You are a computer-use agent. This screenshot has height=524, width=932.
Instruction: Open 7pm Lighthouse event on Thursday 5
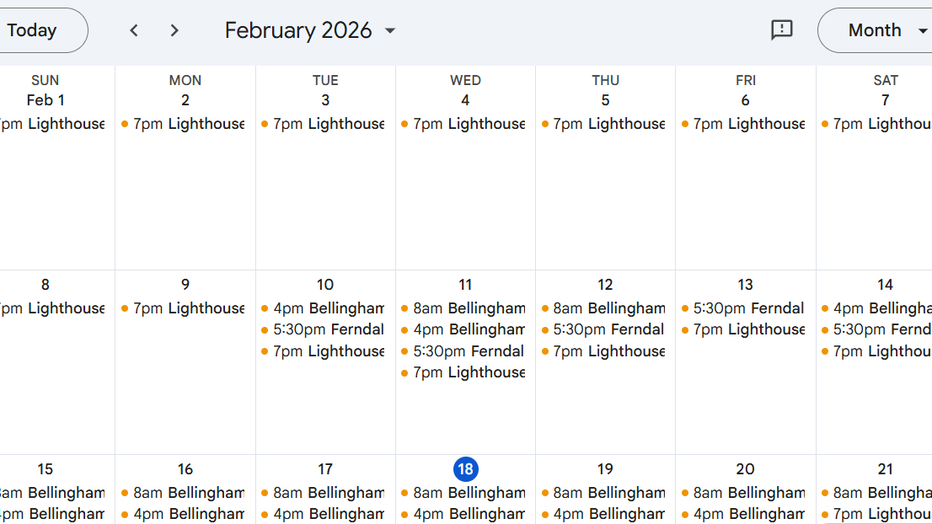pyautogui.click(x=605, y=124)
